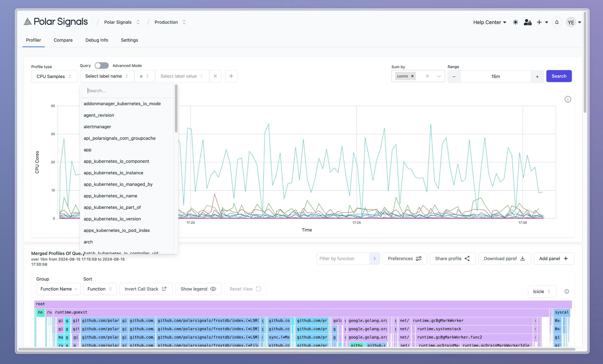Click the plus icon in the top header
The image size is (603, 364).
click(x=539, y=22)
